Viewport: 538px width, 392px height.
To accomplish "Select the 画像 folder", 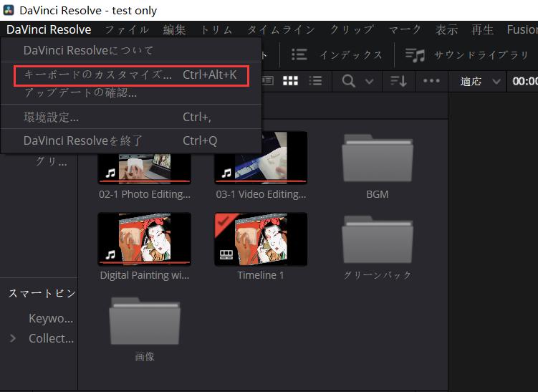I will click(145, 320).
